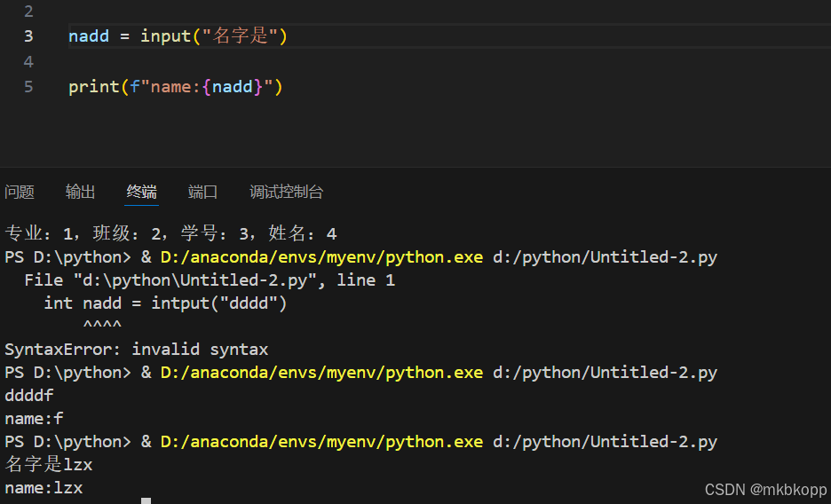831x504 pixels.
Task: Click terminal output line starting with 专业: 1
Action: click(x=170, y=233)
